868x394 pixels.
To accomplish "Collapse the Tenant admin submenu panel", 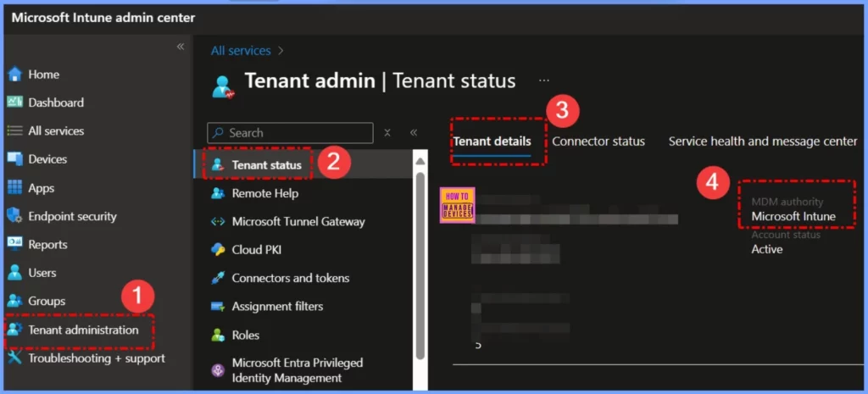I will [414, 132].
